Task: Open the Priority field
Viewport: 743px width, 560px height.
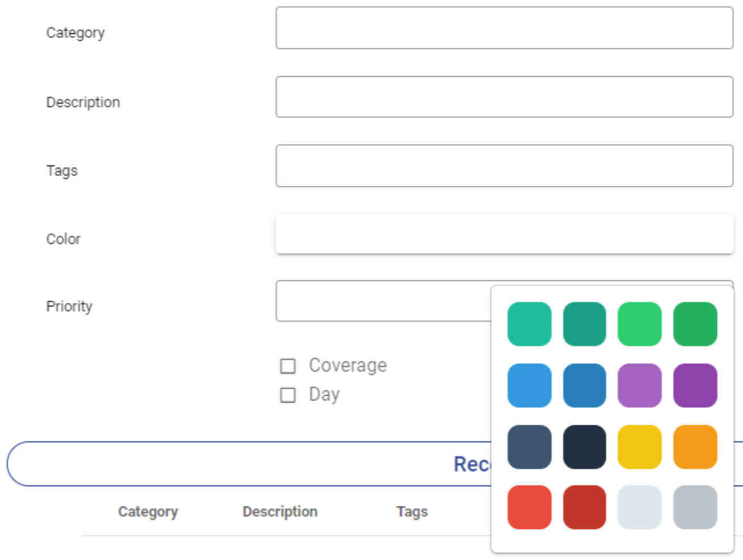Action: pyautogui.click(x=383, y=301)
